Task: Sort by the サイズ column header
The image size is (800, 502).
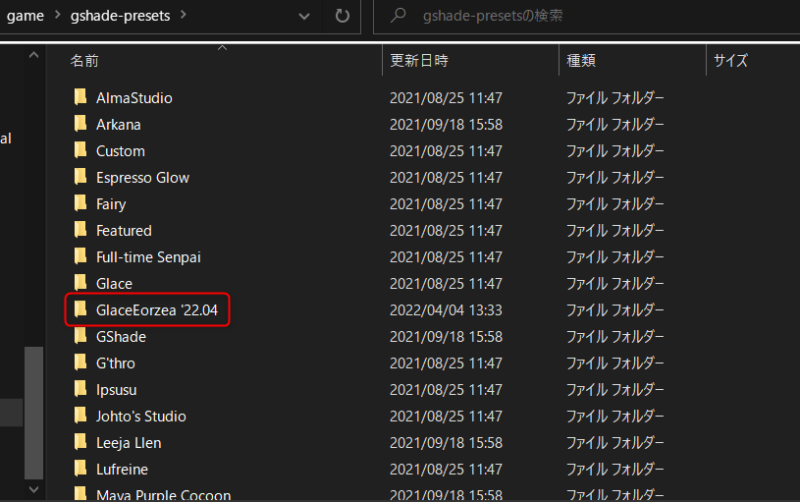Action: click(x=731, y=60)
